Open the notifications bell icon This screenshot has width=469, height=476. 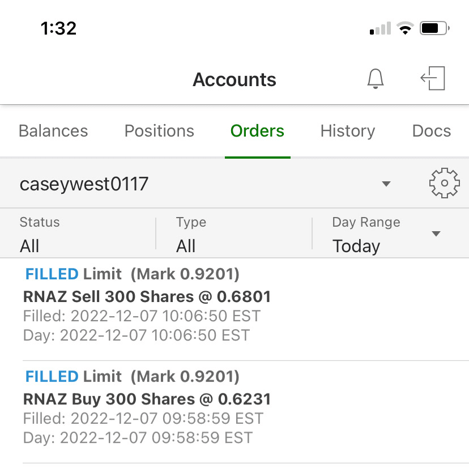point(376,79)
